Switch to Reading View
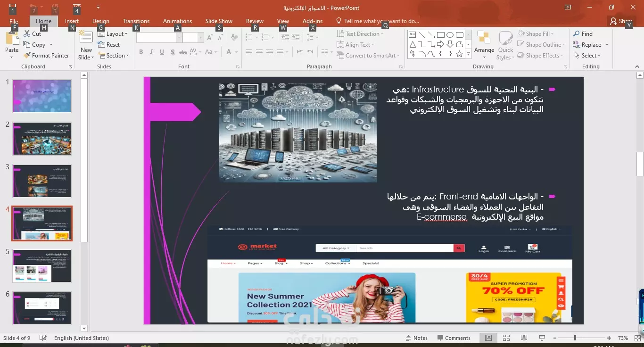The height and width of the screenshot is (347, 644). tap(524, 338)
